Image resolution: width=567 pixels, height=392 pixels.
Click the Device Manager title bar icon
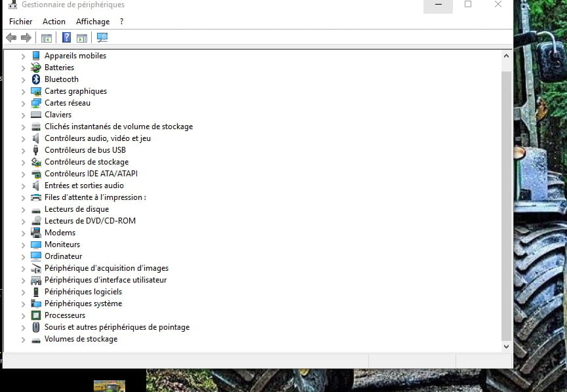[x=12, y=5]
